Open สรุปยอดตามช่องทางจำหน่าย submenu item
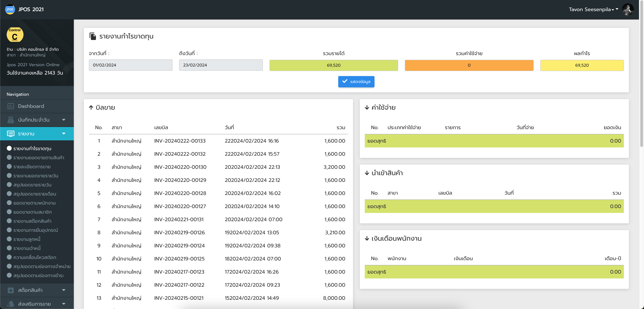644x309 pixels. (42, 266)
